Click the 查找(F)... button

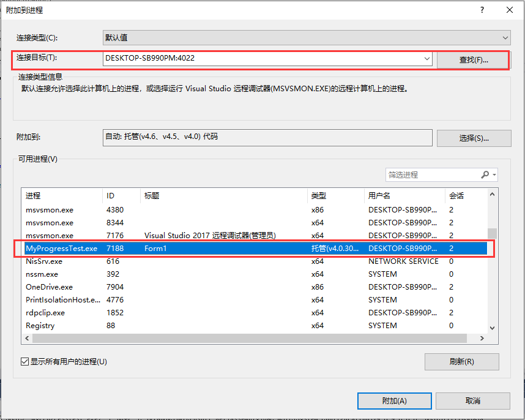(473, 60)
